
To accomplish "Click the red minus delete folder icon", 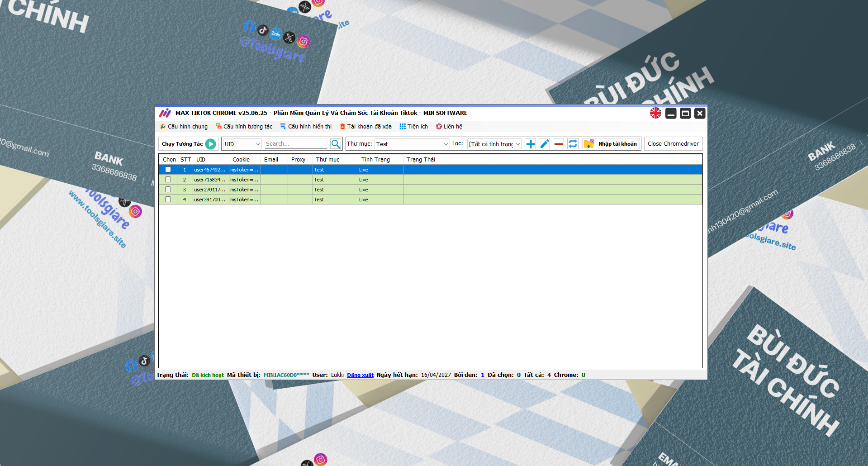I will click(x=559, y=144).
